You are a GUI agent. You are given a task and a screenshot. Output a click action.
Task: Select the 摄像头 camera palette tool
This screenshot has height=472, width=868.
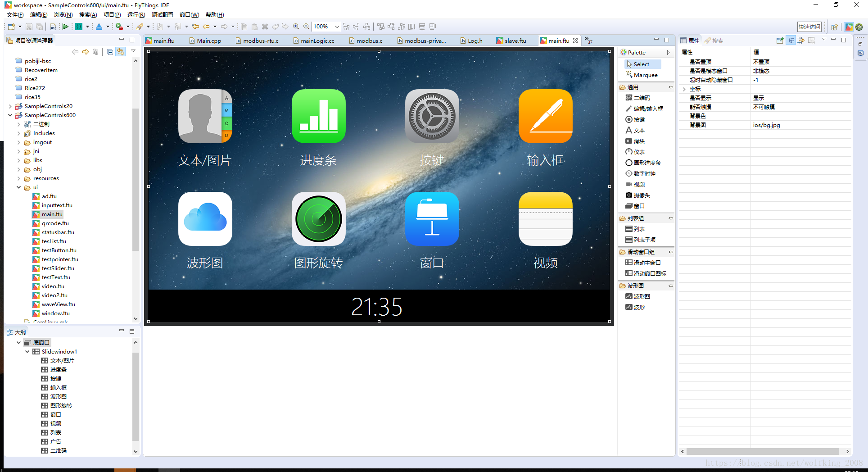tap(638, 195)
